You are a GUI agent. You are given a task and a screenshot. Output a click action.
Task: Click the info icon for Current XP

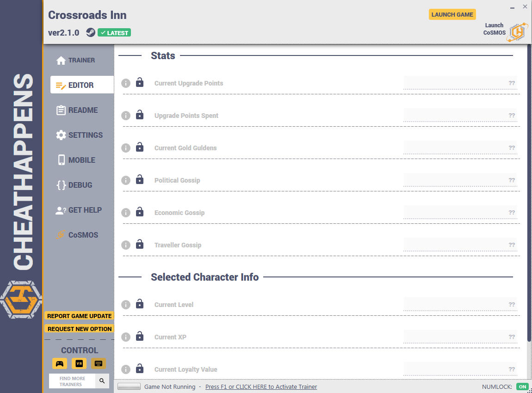[126, 337]
